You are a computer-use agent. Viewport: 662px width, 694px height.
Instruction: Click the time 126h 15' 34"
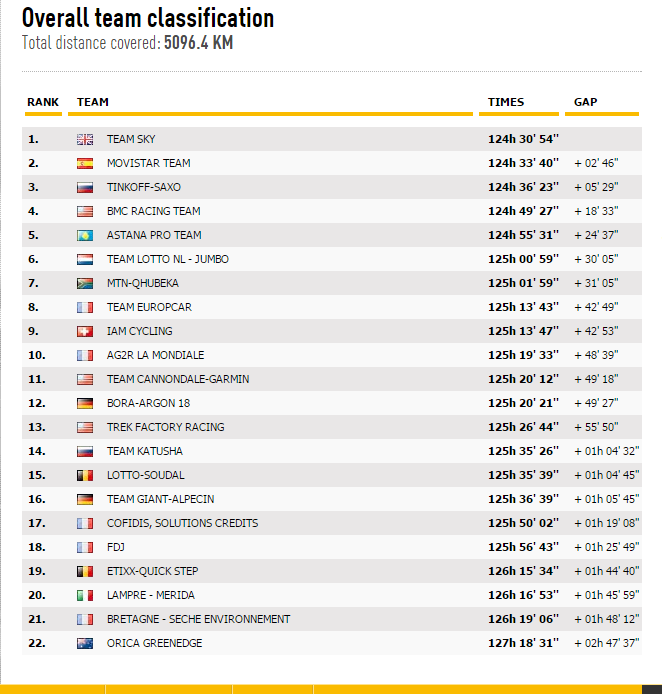click(523, 571)
